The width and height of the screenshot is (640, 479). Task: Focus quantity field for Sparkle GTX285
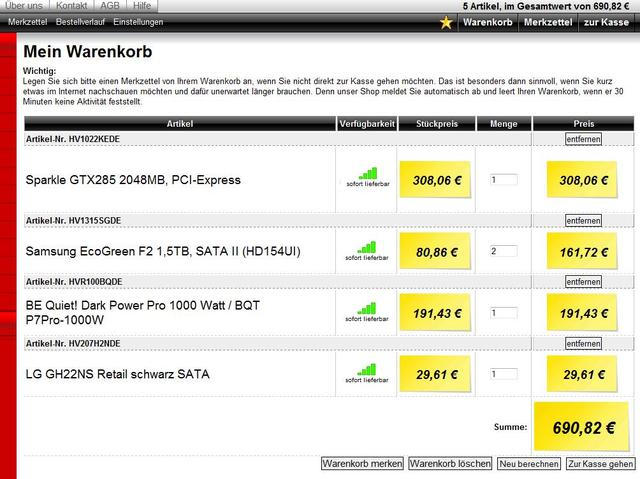tap(504, 180)
